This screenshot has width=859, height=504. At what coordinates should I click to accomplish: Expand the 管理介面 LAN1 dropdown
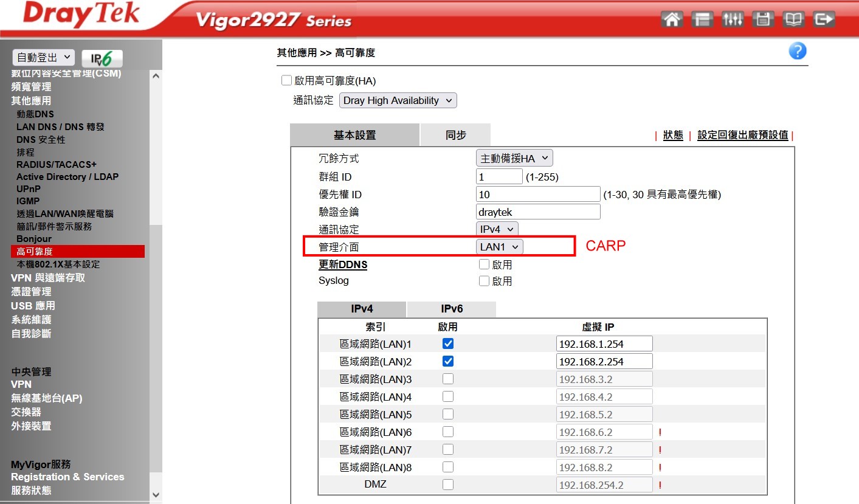click(x=499, y=247)
